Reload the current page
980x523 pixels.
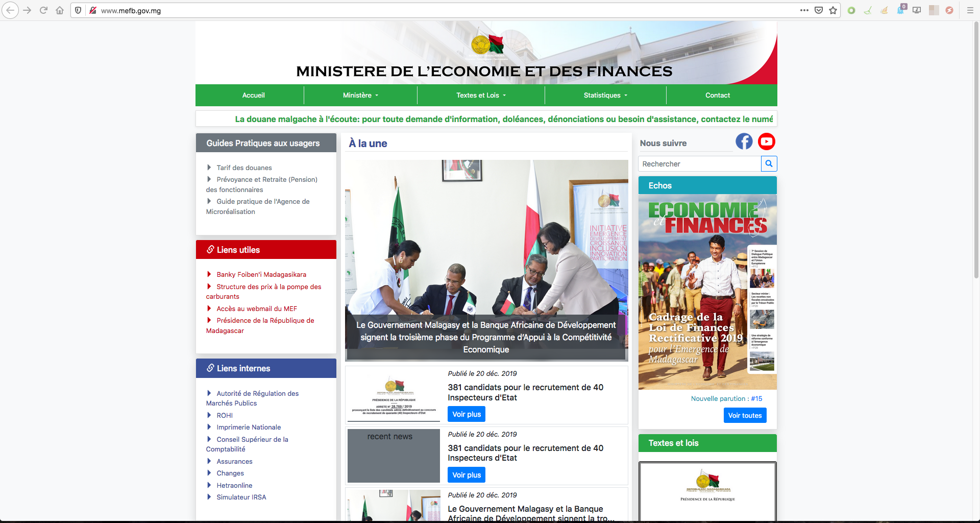[x=43, y=10]
